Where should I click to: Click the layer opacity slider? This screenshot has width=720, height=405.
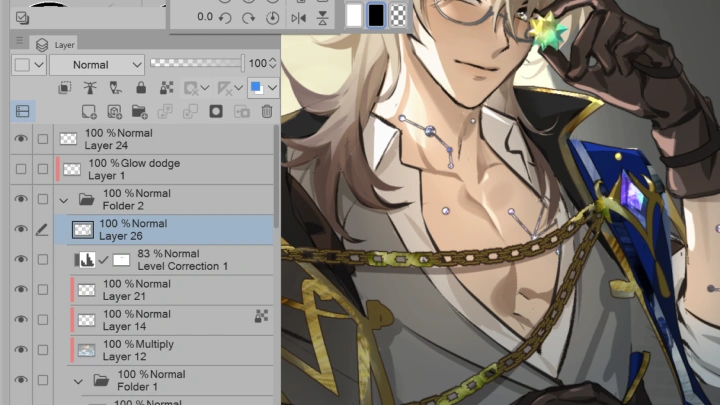coord(196,63)
